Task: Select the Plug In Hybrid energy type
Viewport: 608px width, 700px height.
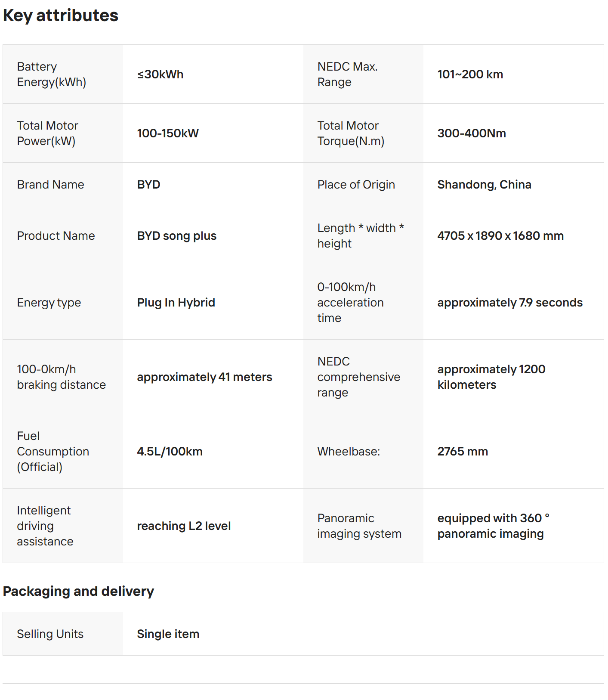Action: [x=176, y=303]
